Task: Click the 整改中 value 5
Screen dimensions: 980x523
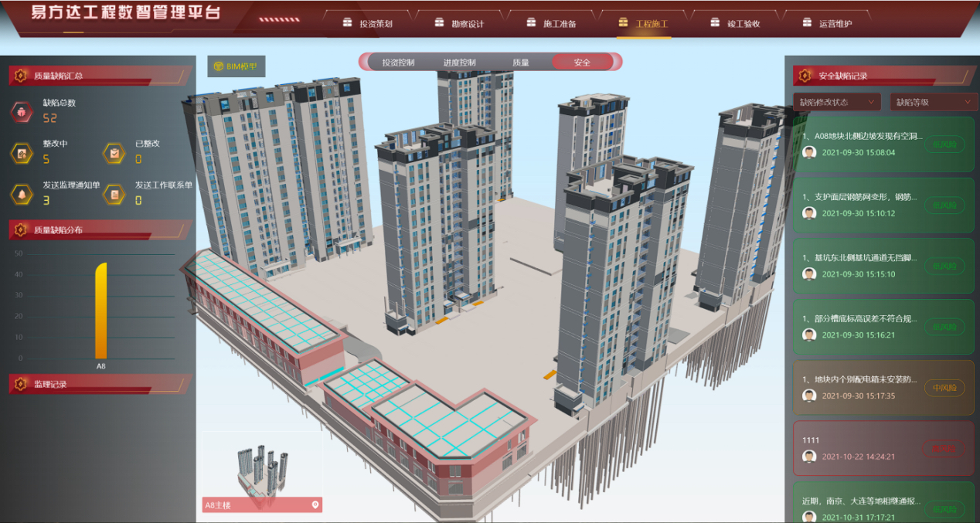Action: 46,159
